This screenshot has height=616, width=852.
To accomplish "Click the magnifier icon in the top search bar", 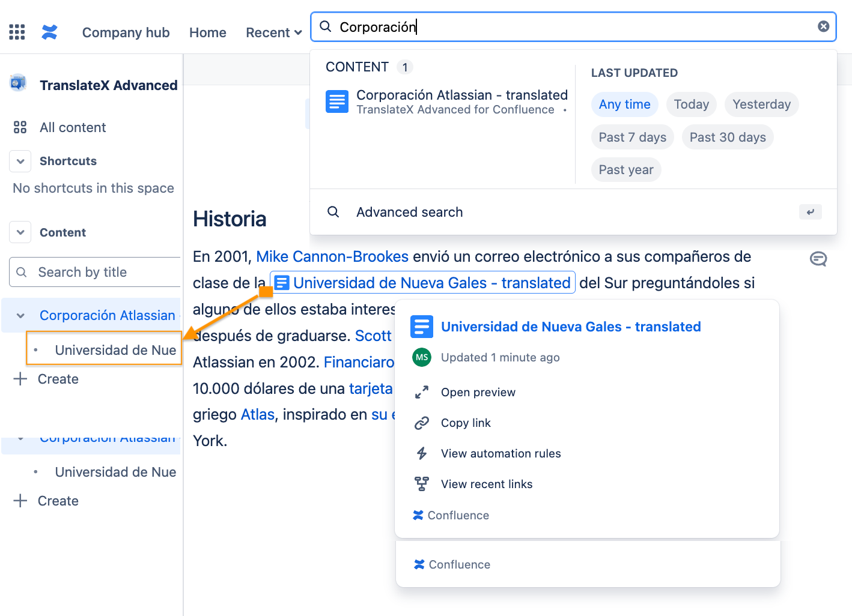I will pyautogui.click(x=325, y=26).
